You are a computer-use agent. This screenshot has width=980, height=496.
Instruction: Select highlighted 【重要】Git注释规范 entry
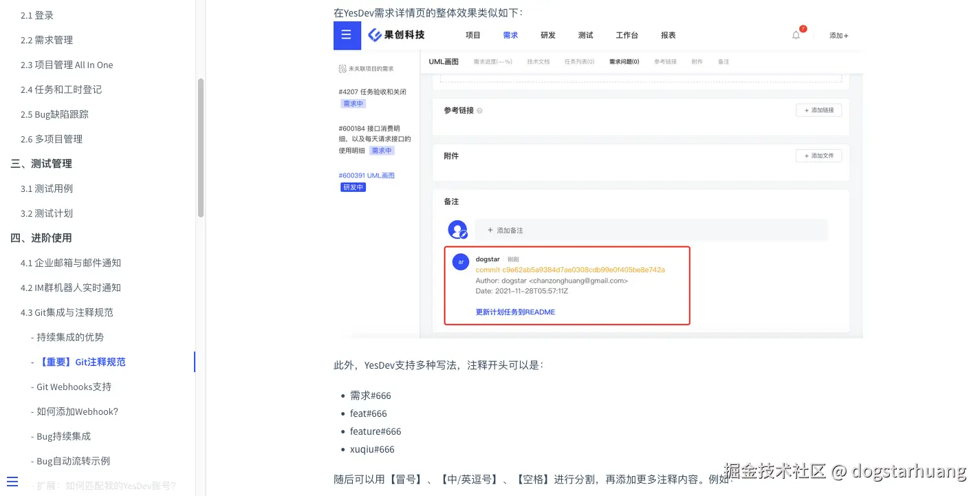tap(78, 362)
